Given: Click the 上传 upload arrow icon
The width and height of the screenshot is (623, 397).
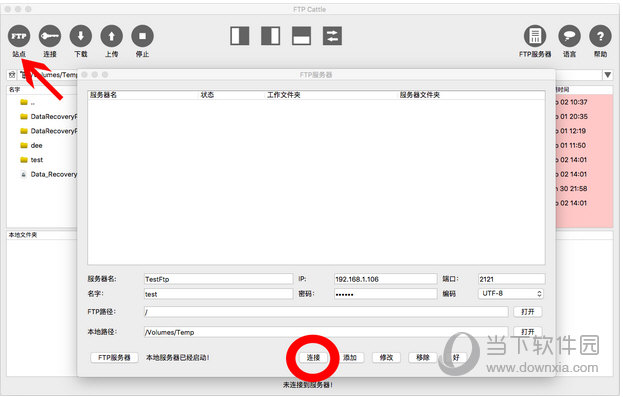Looking at the screenshot, I should tap(112, 36).
